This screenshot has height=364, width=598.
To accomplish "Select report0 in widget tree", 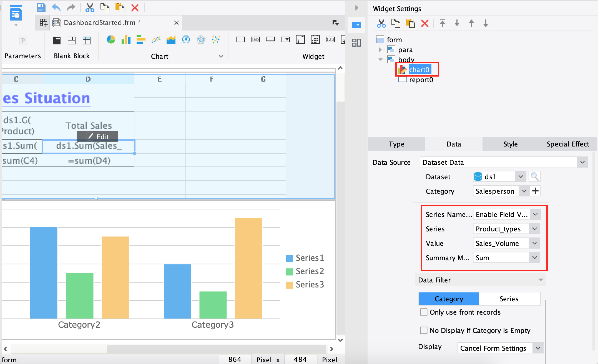I will click(421, 80).
